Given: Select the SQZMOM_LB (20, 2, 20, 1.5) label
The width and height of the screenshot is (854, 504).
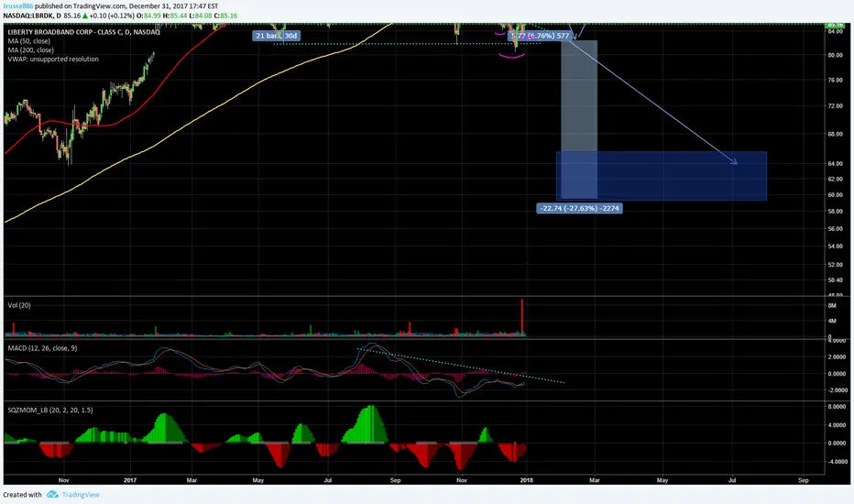Looking at the screenshot, I should pos(50,410).
